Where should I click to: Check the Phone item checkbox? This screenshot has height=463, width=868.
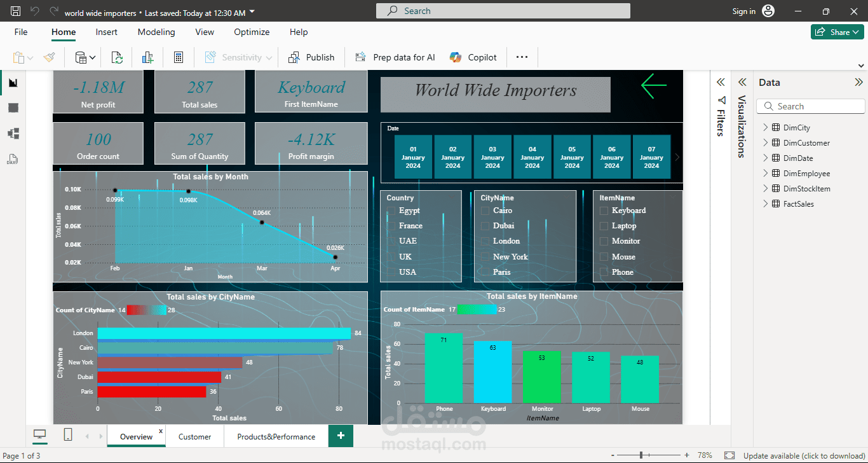[x=604, y=272]
